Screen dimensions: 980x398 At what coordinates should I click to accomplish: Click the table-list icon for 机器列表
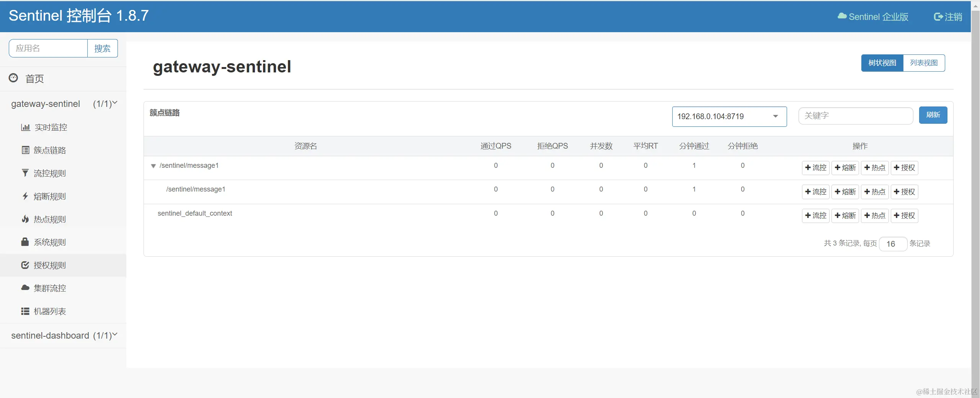(25, 311)
